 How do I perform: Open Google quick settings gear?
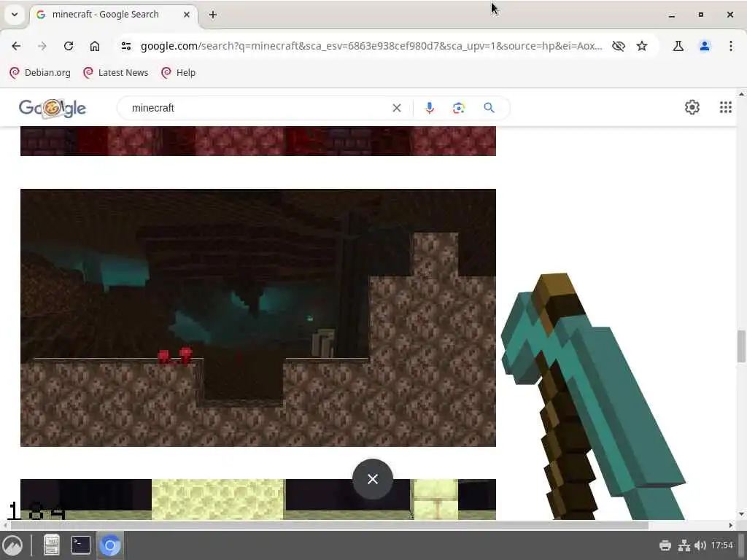(x=692, y=107)
